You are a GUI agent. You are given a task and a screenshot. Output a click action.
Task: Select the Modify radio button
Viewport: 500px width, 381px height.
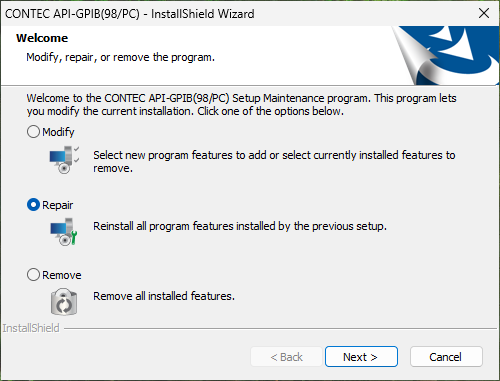pyautogui.click(x=33, y=132)
